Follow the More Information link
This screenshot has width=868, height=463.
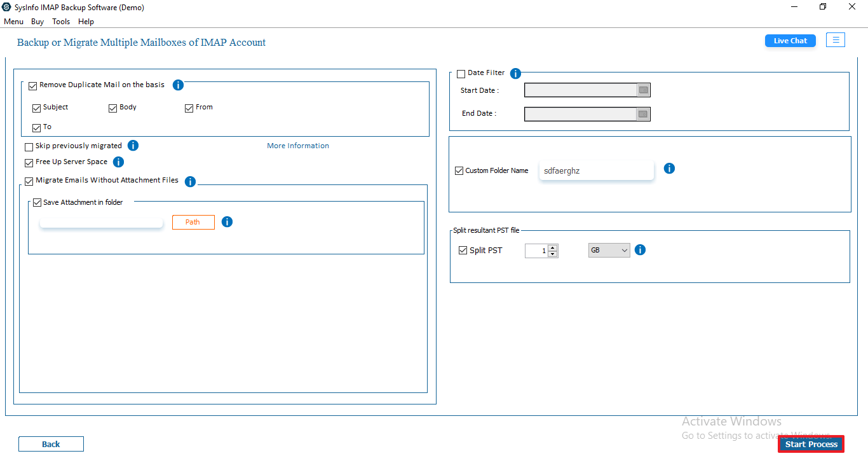(x=298, y=146)
